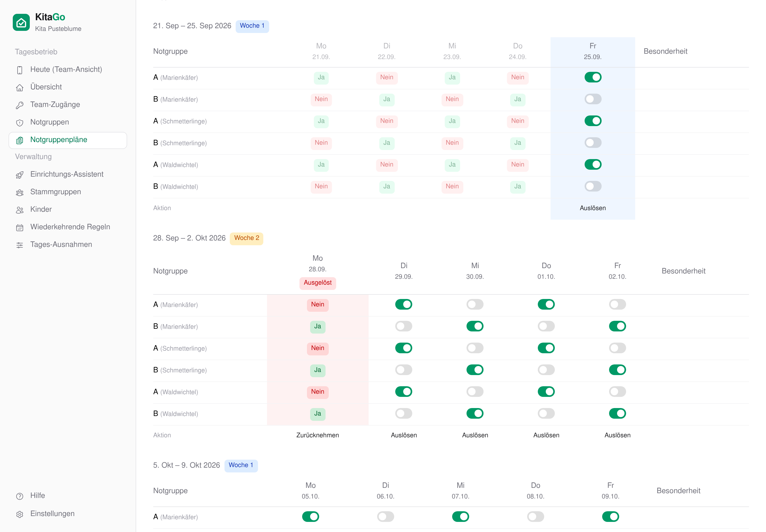Click the KitaGo house logo icon
This screenshot has width=766, height=532.
coord(21,22)
